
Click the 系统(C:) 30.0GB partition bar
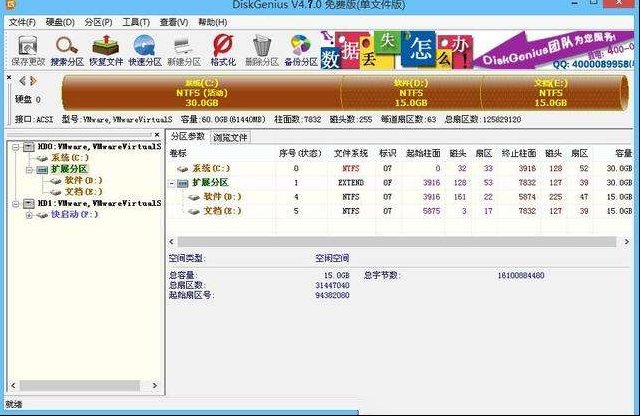pyautogui.click(x=201, y=93)
